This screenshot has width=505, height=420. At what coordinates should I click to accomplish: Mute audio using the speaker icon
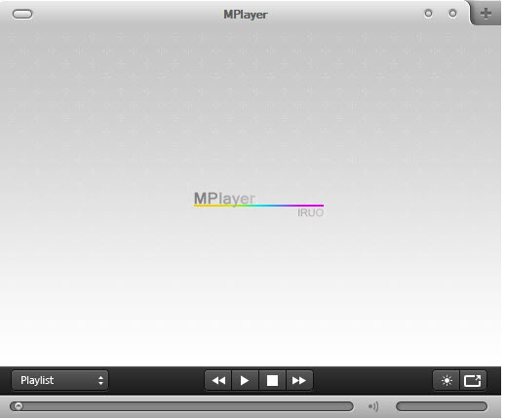tap(373, 406)
